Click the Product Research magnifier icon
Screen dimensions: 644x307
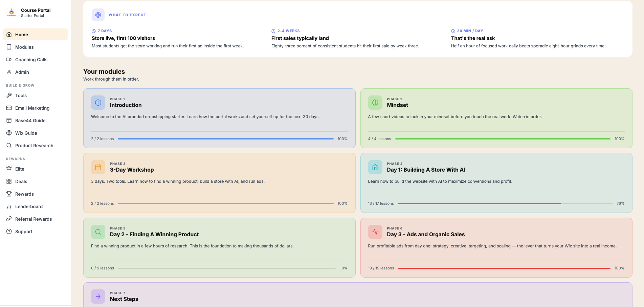[9, 146]
